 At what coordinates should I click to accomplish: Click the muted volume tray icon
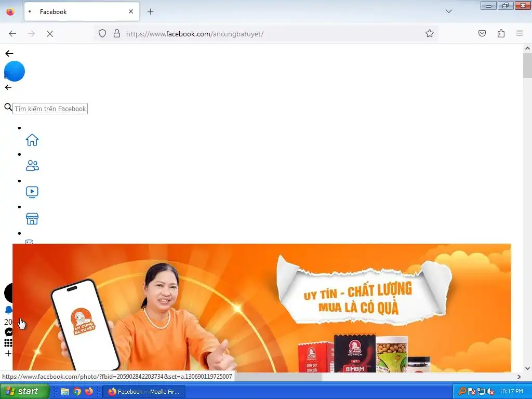coord(490,392)
